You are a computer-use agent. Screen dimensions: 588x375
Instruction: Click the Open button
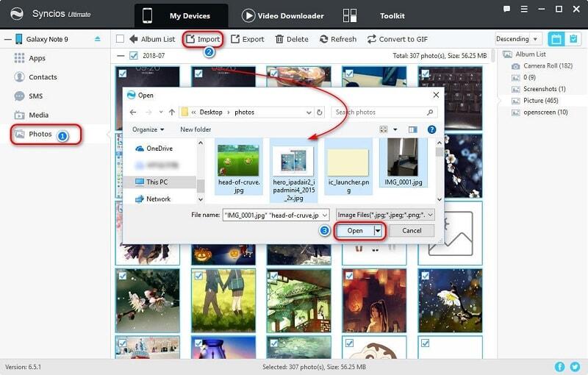(355, 230)
